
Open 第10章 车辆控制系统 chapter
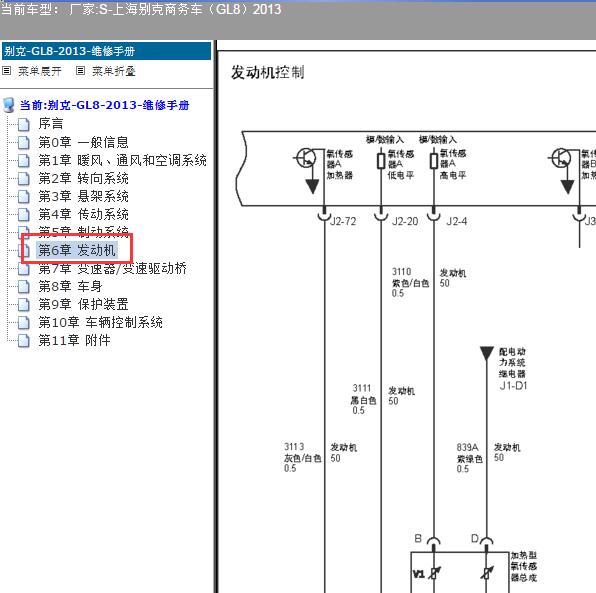[100, 322]
